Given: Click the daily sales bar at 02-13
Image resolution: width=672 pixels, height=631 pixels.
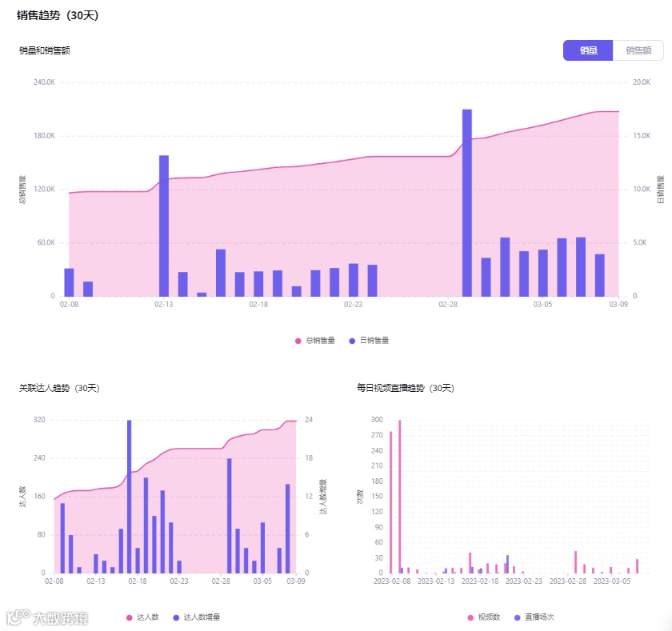Looking at the screenshot, I should (x=164, y=226).
